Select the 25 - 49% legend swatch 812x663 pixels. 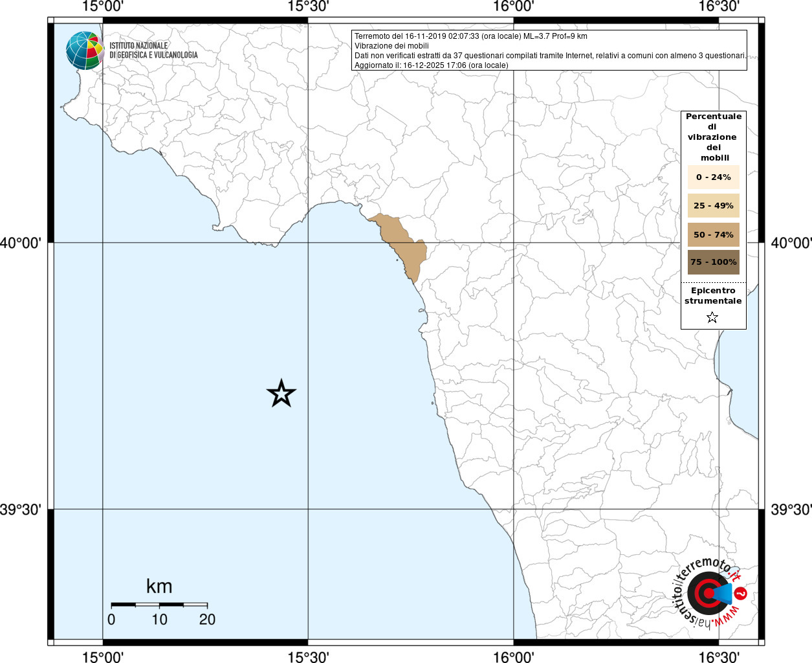[714, 205]
